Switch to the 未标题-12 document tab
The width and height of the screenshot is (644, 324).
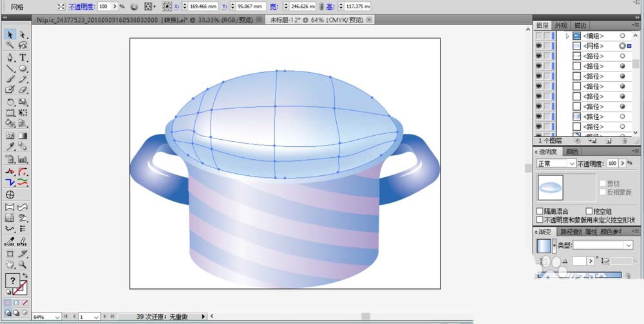(320, 20)
